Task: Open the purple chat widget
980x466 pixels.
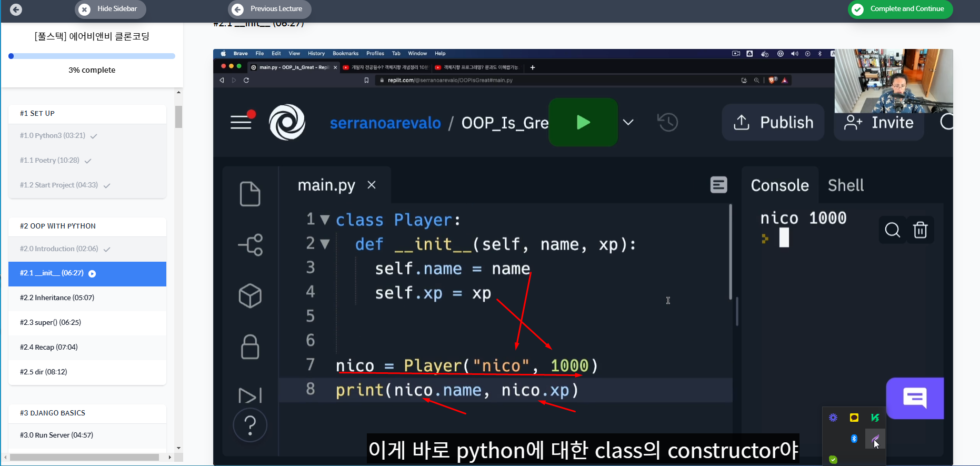Action: coord(915,398)
